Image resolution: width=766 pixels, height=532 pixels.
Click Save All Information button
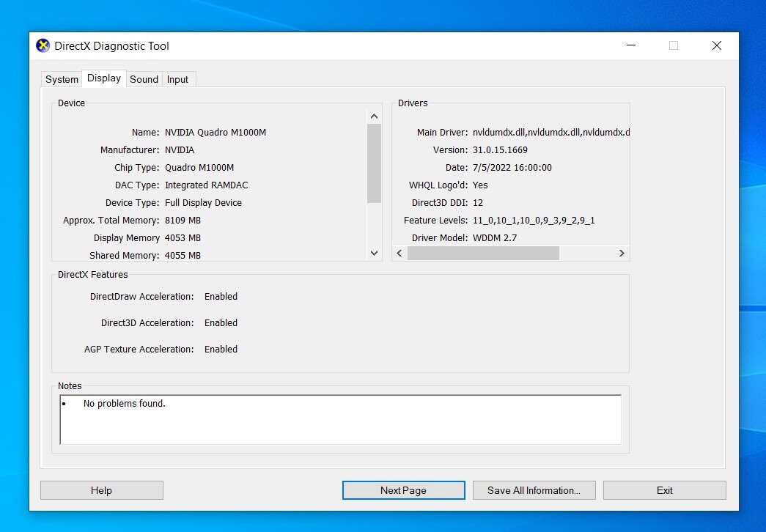[534, 490]
